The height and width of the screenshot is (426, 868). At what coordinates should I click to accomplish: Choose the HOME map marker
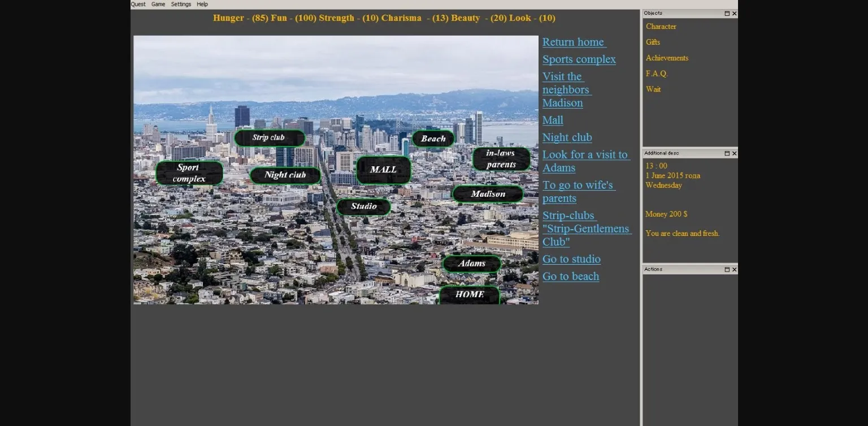469,295
